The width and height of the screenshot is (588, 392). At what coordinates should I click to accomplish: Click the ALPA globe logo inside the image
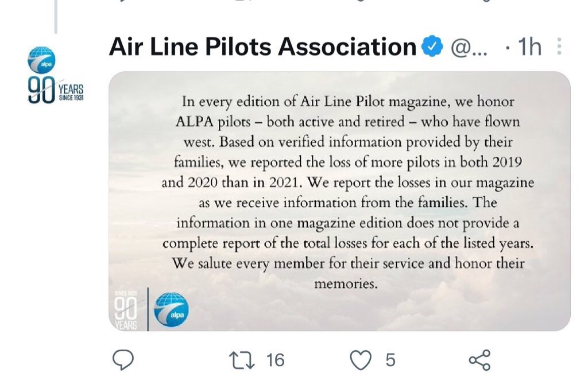point(171,310)
